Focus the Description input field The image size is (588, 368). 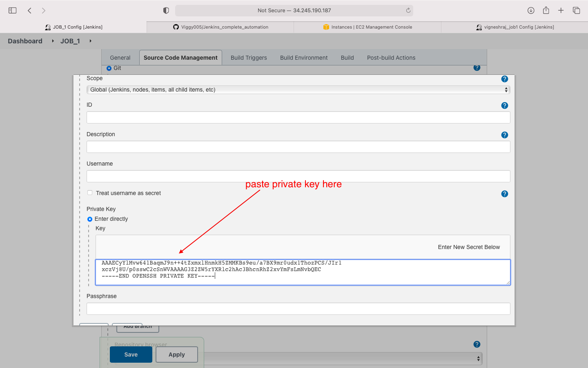(x=298, y=147)
